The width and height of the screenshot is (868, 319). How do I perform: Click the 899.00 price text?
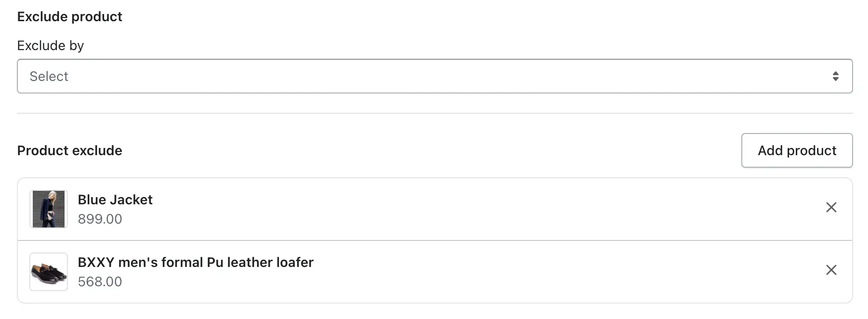click(x=100, y=219)
